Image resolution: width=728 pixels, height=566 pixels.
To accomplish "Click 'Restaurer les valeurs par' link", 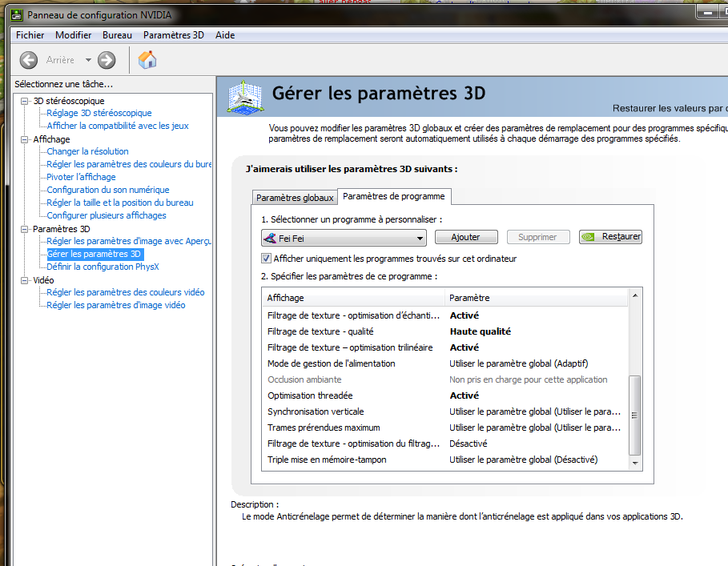I will click(670, 108).
